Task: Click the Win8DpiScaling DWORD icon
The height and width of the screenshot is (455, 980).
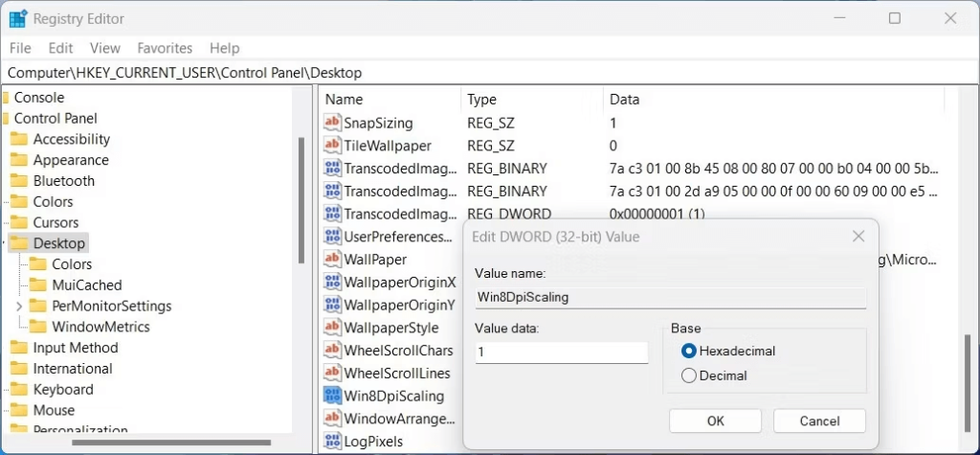Action: coord(332,396)
